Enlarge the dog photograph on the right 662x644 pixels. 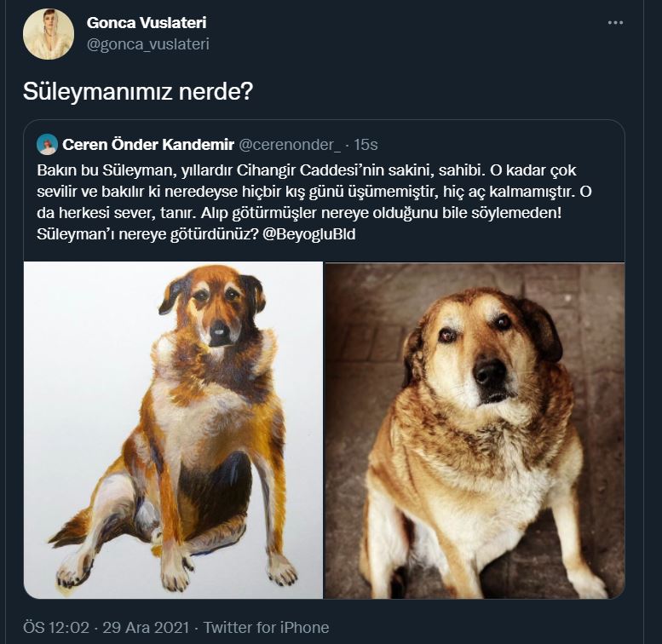click(475, 429)
